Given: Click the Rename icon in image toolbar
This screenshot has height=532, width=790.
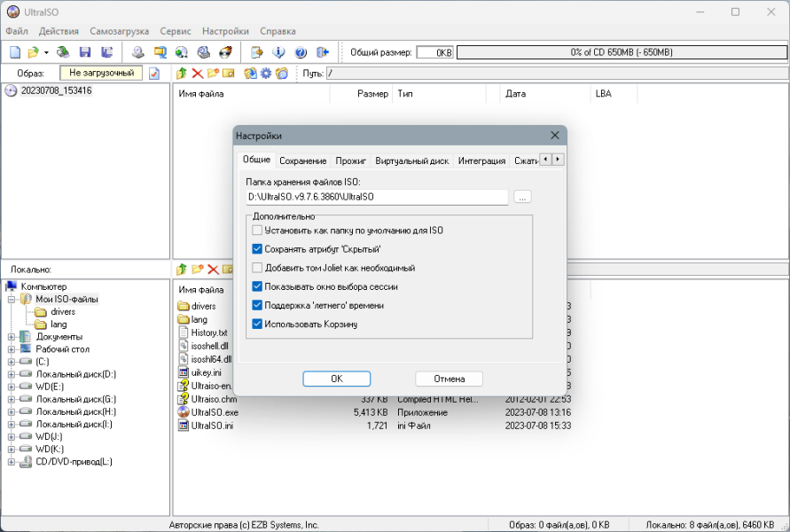Looking at the screenshot, I should coord(229,74).
